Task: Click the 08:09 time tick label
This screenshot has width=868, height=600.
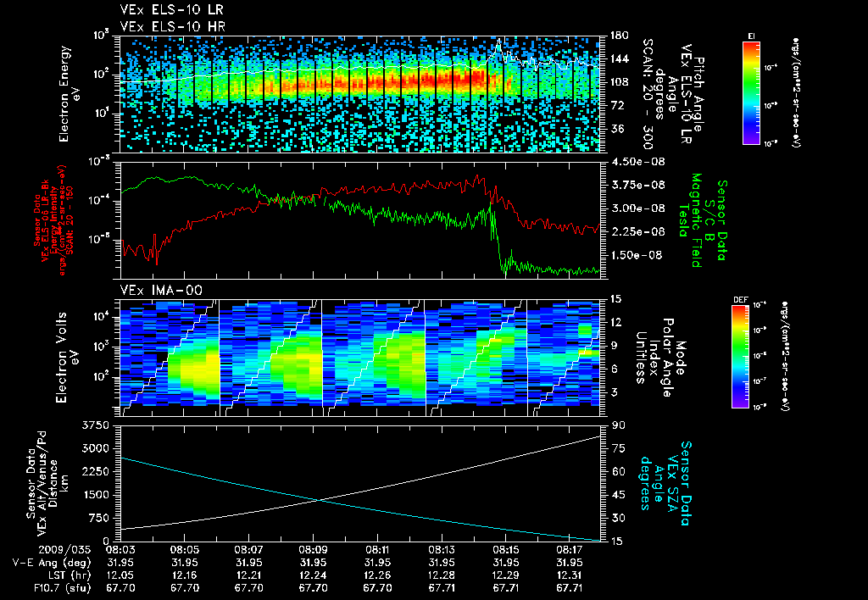Action: coord(314,552)
